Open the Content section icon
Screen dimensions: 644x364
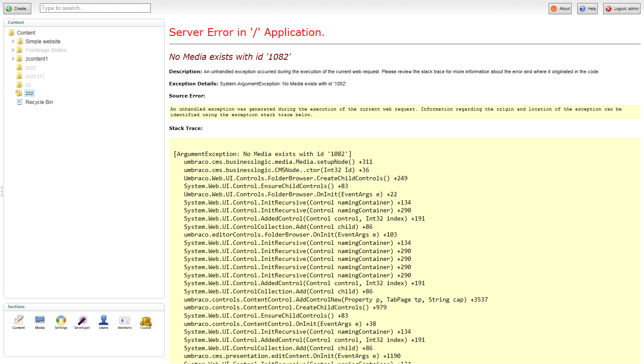coord(19,321)
